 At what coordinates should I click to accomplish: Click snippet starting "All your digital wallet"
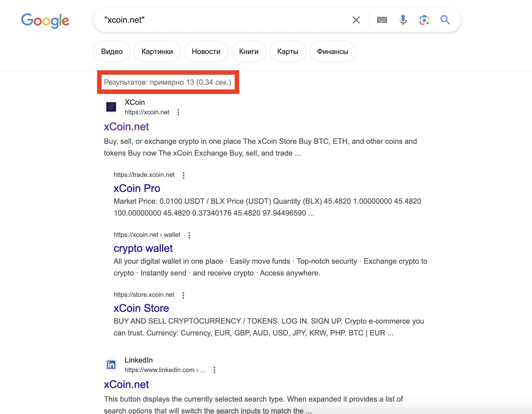click(x=270, y=267)
